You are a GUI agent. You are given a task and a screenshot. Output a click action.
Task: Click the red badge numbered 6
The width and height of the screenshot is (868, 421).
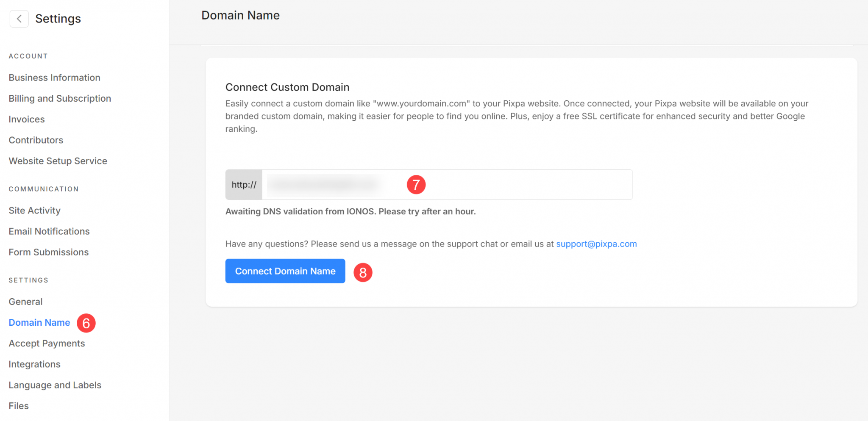point(86,323)
